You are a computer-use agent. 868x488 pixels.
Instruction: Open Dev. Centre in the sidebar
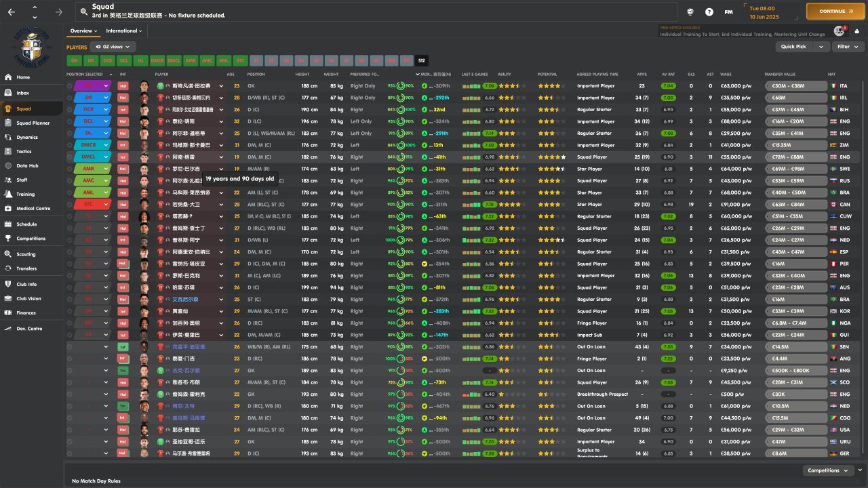point(31,328)
